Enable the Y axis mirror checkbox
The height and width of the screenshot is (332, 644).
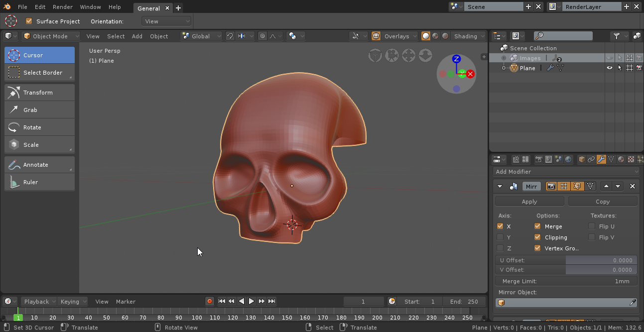[500, 237]
